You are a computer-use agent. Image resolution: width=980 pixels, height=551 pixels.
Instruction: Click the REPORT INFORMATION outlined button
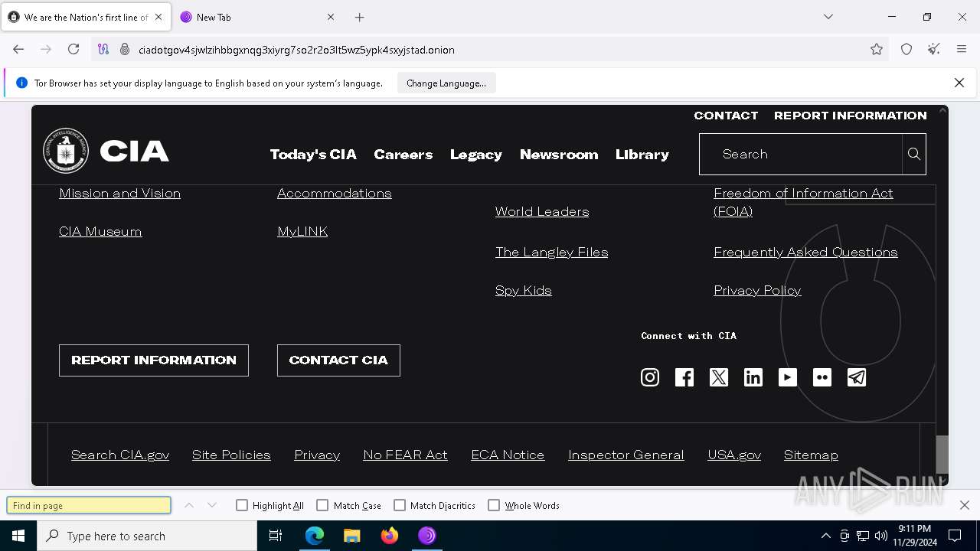[x=154, y=360]
